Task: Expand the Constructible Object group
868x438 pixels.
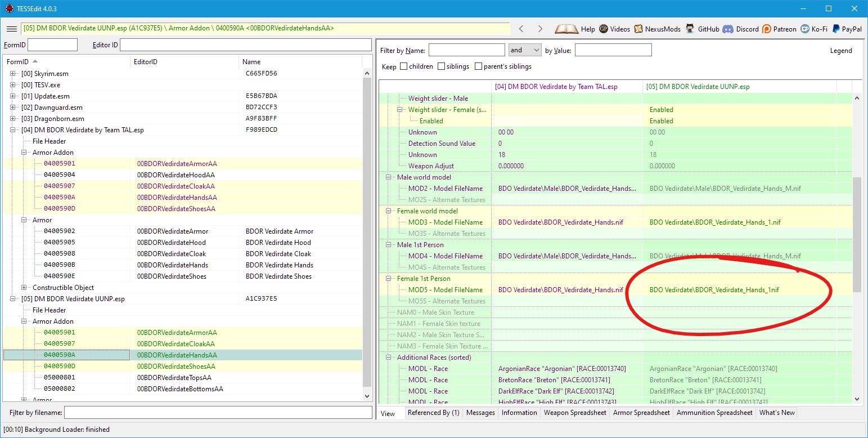Action: click(x=24, y=288)
